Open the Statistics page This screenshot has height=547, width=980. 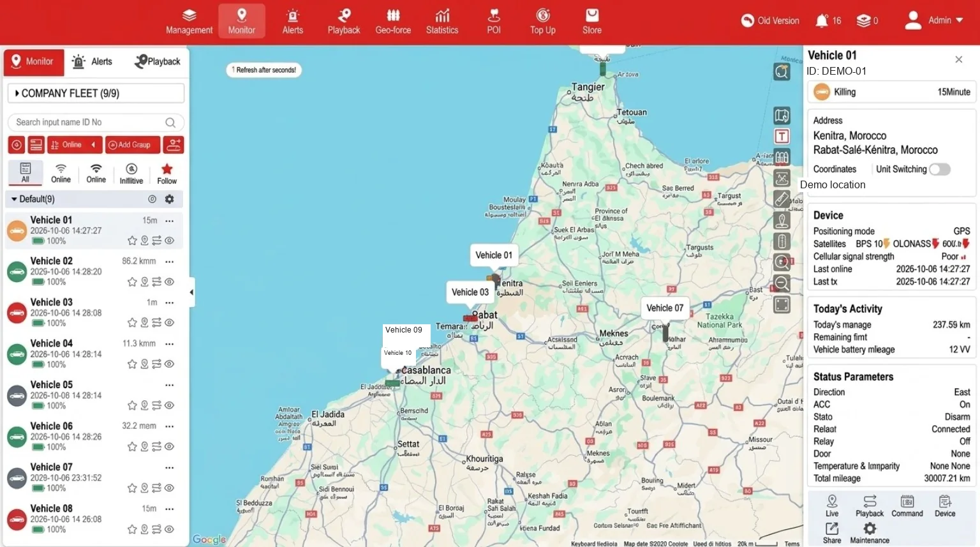442,22
